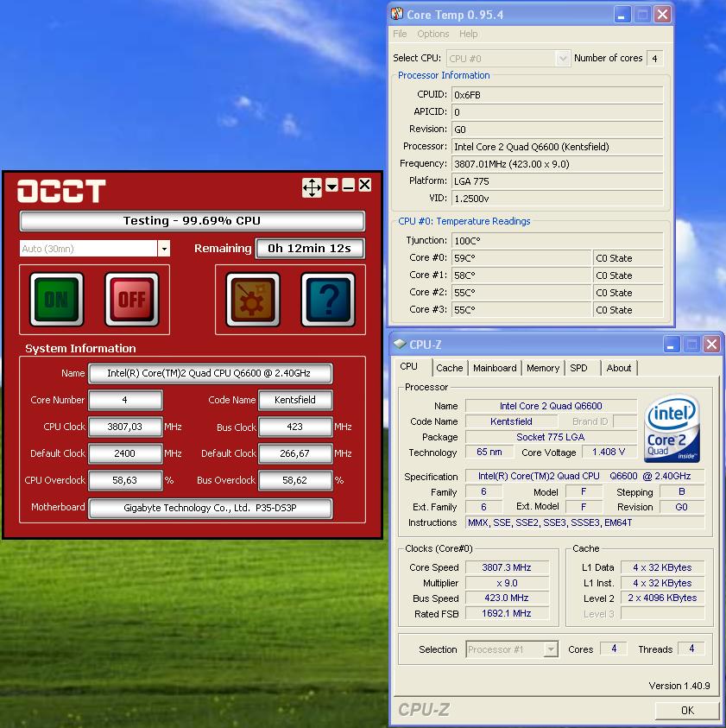Click the OK button in CPU-Z
This screenshot has height=728, width=726.
[x=687, y=711]
